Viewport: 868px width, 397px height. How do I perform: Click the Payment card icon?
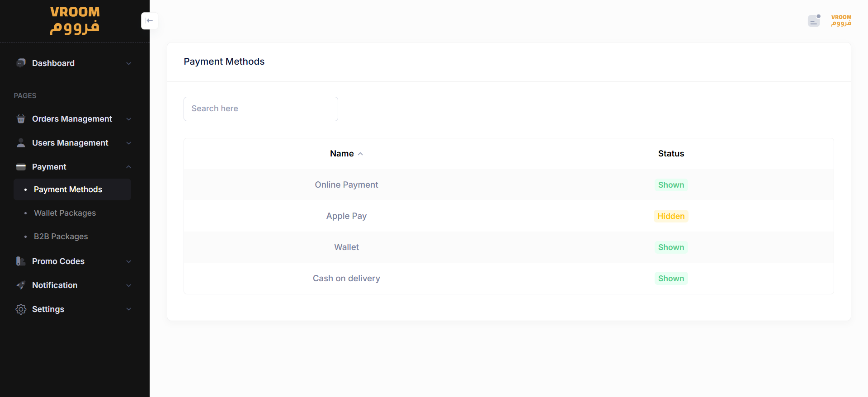click(x=21, y=167)
